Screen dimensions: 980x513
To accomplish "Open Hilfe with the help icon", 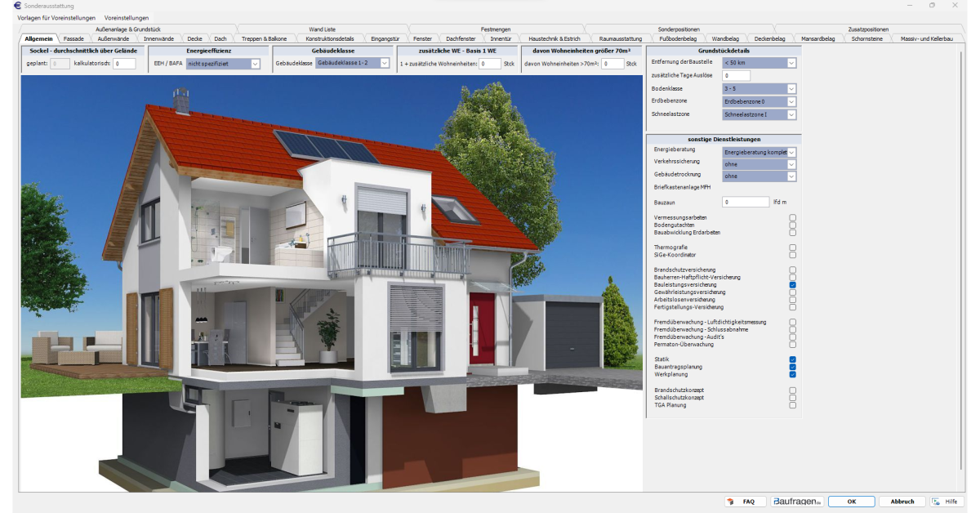I will tap(944, 502).
